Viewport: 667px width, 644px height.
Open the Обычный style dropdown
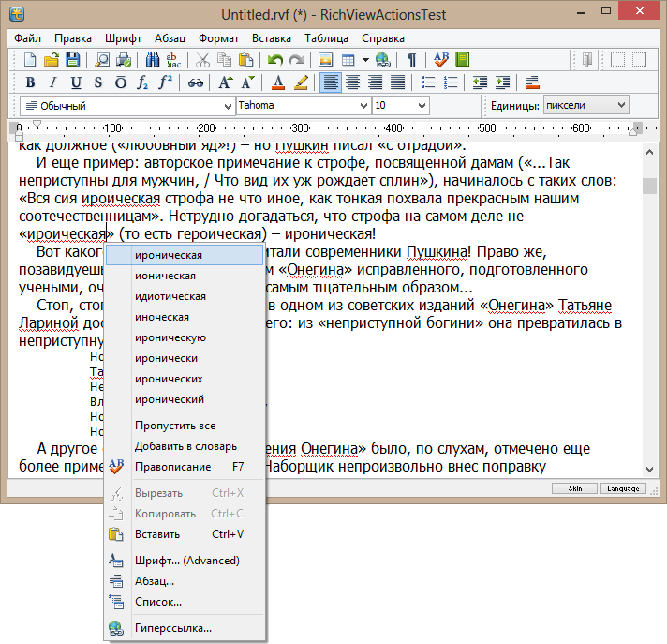pos(226,106)
